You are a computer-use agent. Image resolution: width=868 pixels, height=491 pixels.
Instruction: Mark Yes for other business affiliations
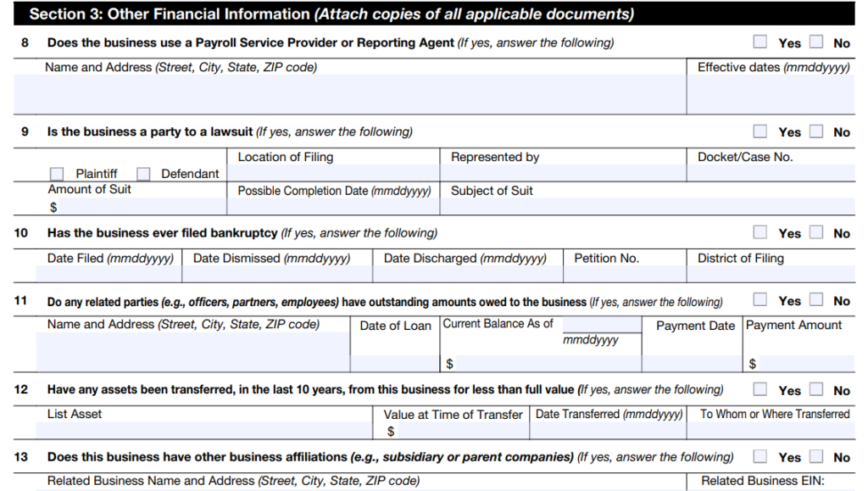click(760, 456)
